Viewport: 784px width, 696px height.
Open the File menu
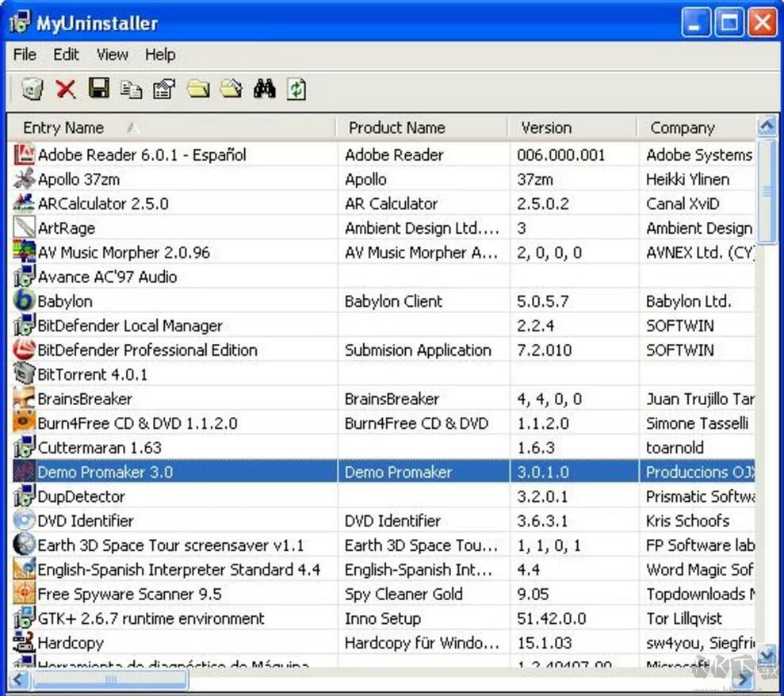pyautogui.click(x=25, y=55)
